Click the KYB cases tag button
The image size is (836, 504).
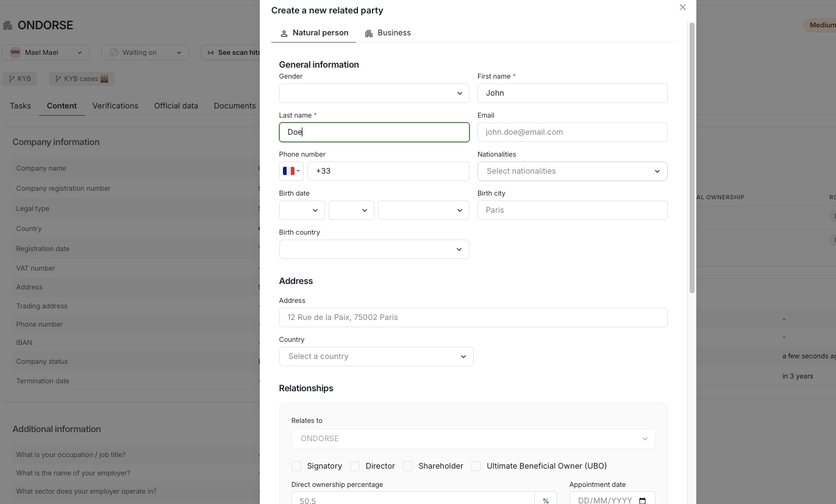(82, 79)
